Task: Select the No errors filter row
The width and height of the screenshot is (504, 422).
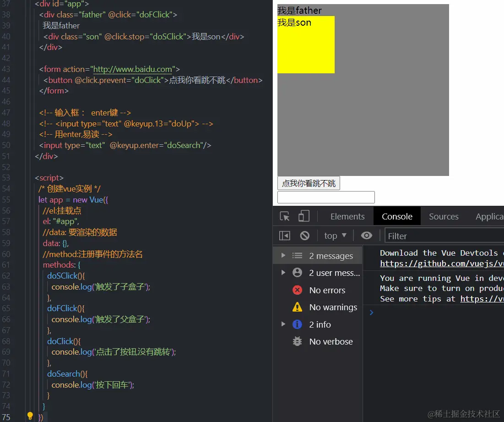Action: coord(318,290)
